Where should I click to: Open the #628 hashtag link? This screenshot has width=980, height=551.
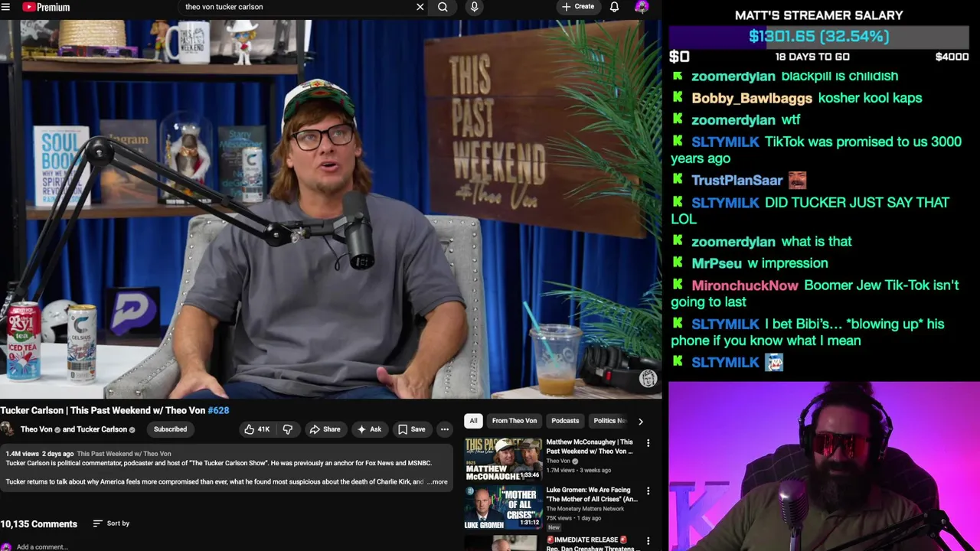tap(218, 410)
